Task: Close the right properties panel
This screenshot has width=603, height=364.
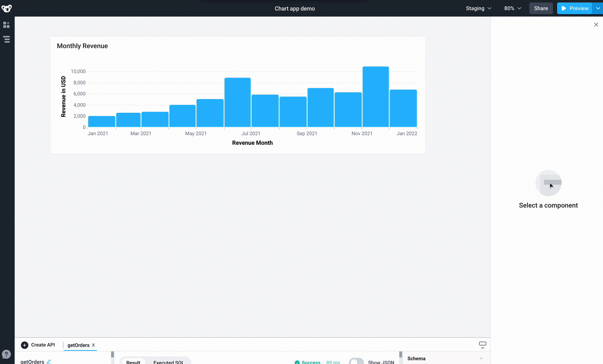Action: 596,25
